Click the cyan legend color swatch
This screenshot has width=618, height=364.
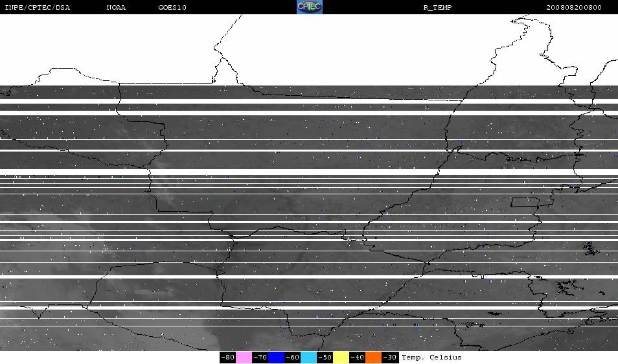pyautogui.click(x=308, y=358)
